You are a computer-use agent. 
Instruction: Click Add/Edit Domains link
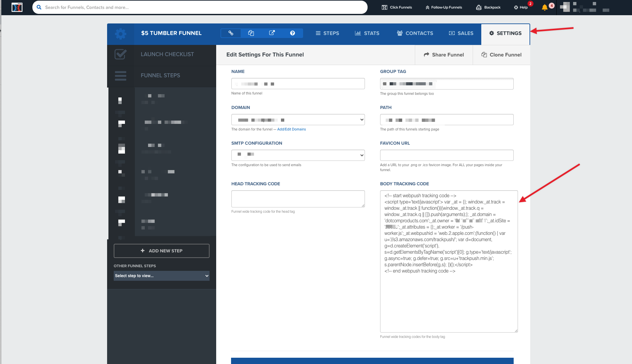pos(292,129)
